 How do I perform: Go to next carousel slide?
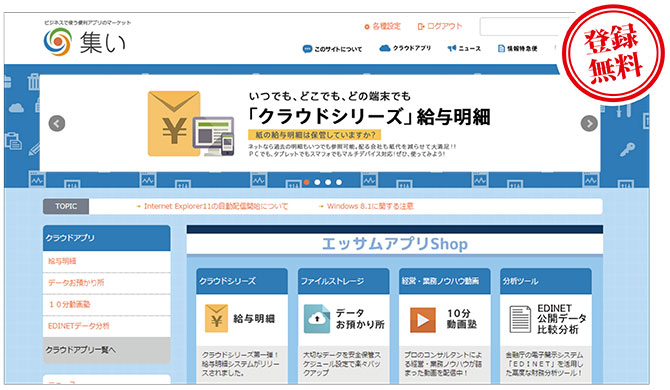pos(589,124)
